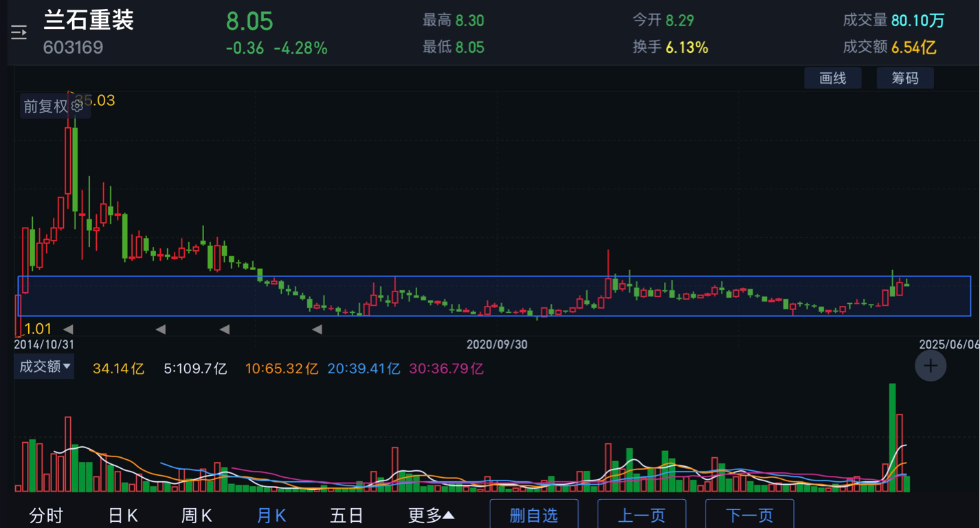Click the 2014/10/31 start date label
The height and width of the screenshot is (528, 980).
[x=44, y=344]
